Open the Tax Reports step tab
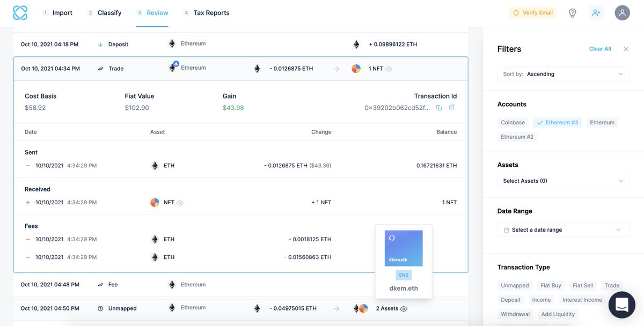The image size is (644, 326). 206,13
